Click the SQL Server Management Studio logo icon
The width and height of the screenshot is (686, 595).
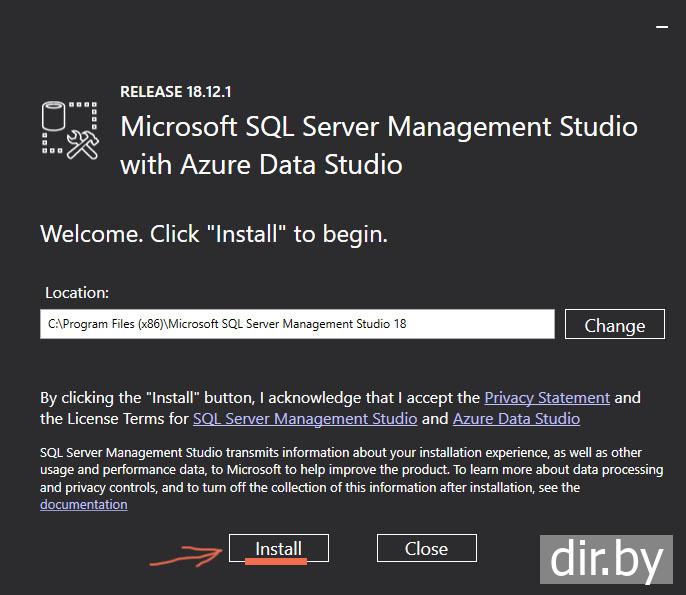[x=68, y=129]
